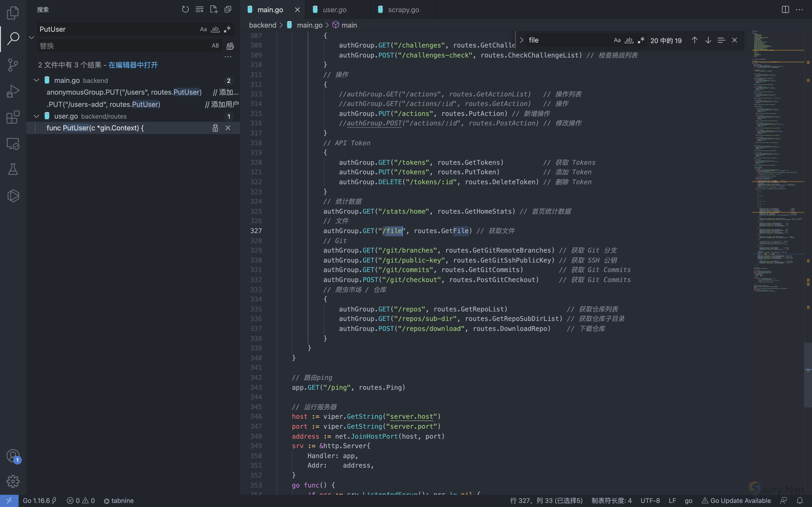
Task: Open the Explorer view in activity bar
Action: click(x=13, y=13)
